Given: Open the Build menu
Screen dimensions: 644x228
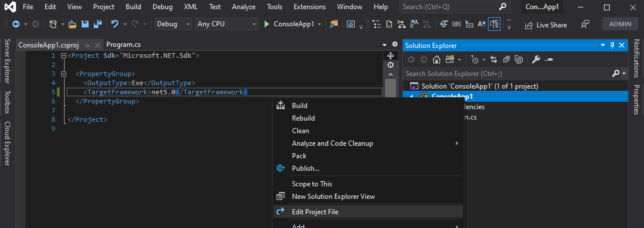Looking at the screenshot, I should (134, 7).
